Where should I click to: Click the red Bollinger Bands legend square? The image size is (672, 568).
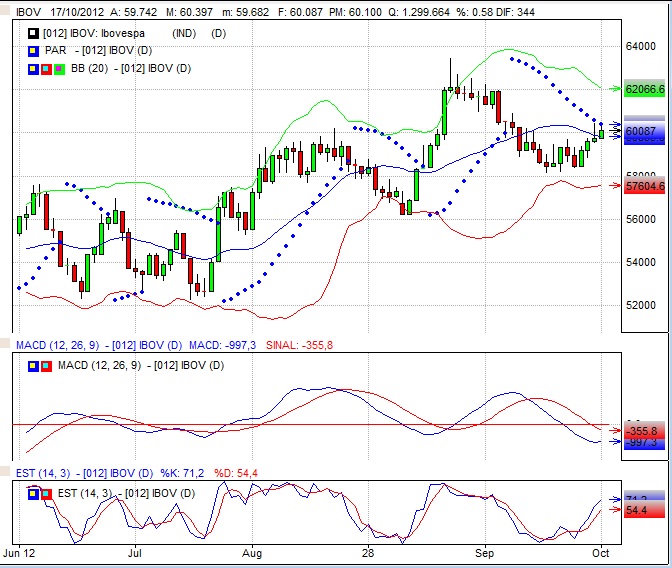point(46,68)
